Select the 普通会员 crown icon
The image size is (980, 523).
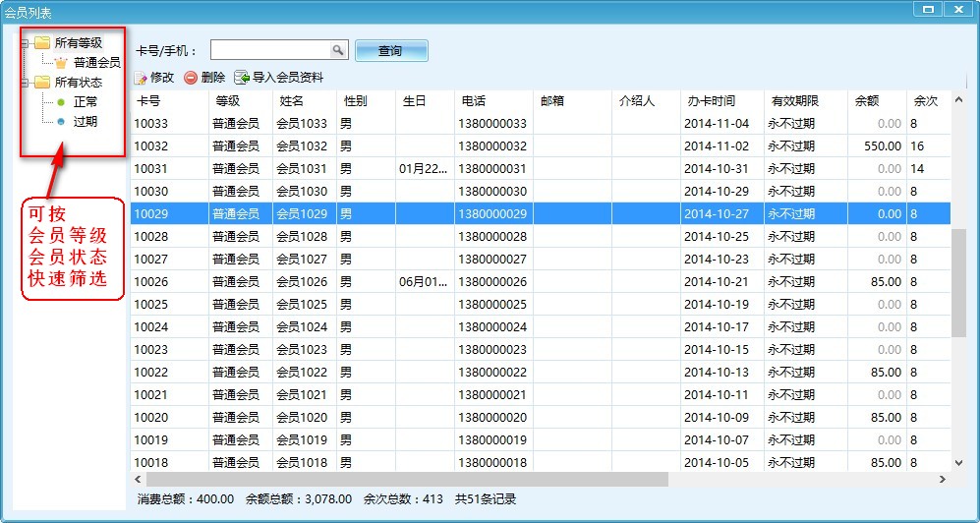tap(61, 63)
